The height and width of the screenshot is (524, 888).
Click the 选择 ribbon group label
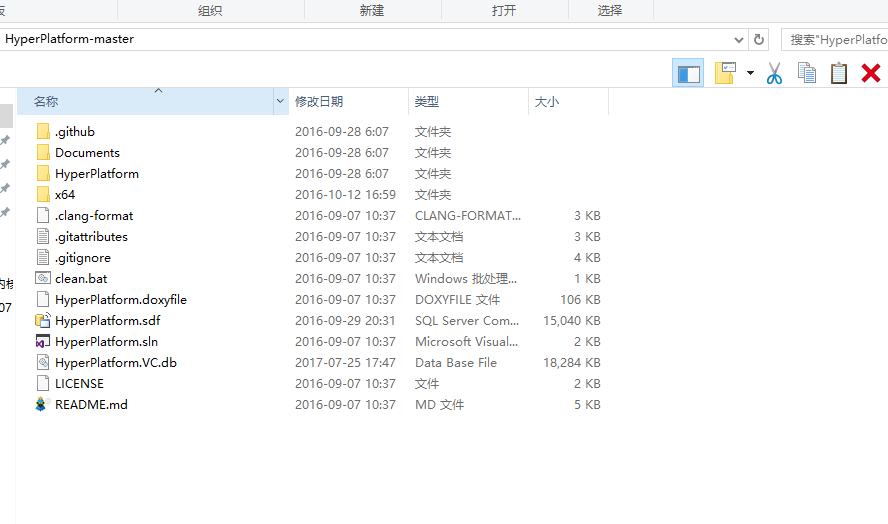(x=610, y=10)
